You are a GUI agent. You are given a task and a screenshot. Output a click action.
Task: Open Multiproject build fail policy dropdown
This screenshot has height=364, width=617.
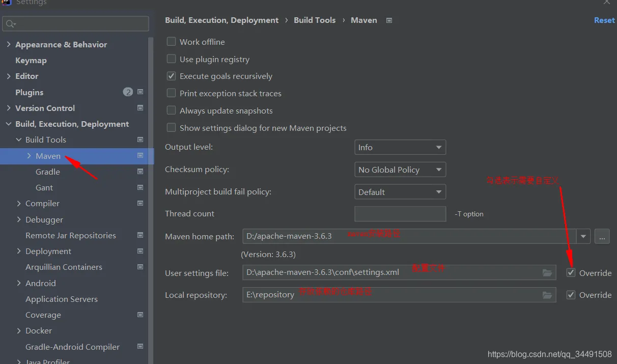(400, 192)
